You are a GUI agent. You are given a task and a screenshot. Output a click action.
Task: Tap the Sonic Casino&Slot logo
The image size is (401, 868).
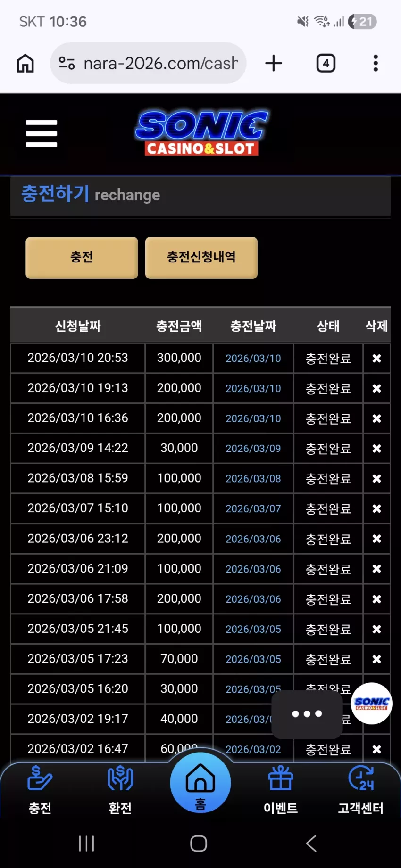(202, 133)
